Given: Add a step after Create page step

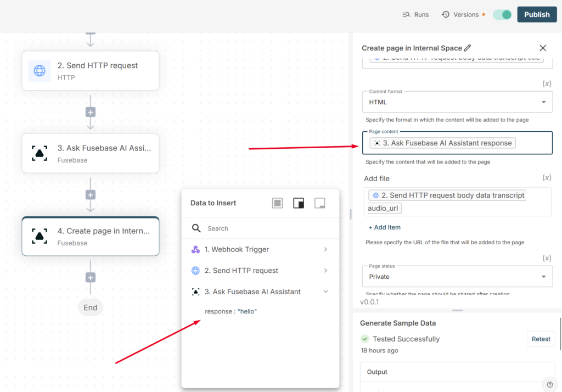Looking at the screenshot, I should [x=91, y=278].
